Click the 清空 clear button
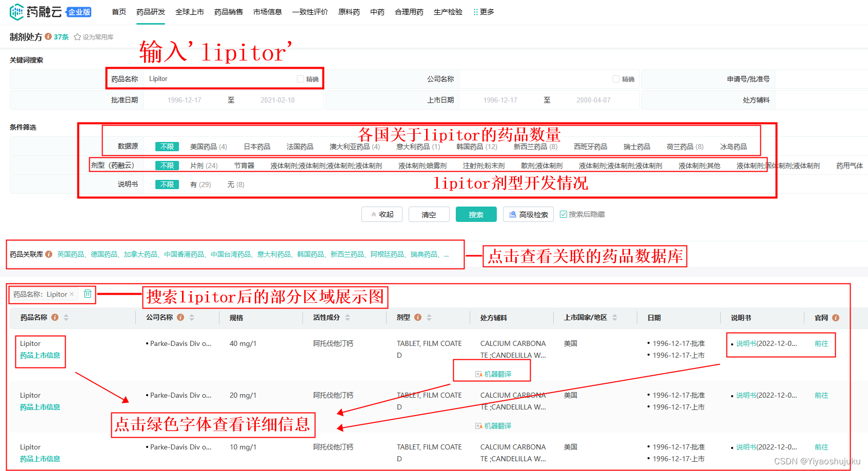 [429, 214]
